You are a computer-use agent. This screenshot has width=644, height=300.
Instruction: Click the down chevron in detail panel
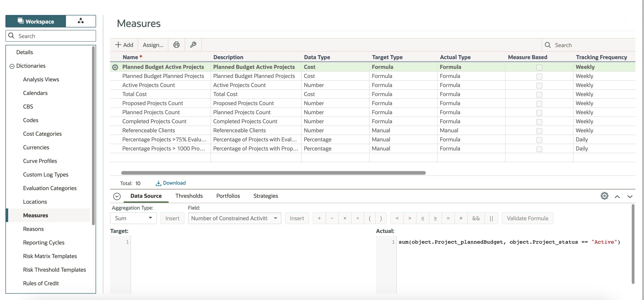click(630, 196)
